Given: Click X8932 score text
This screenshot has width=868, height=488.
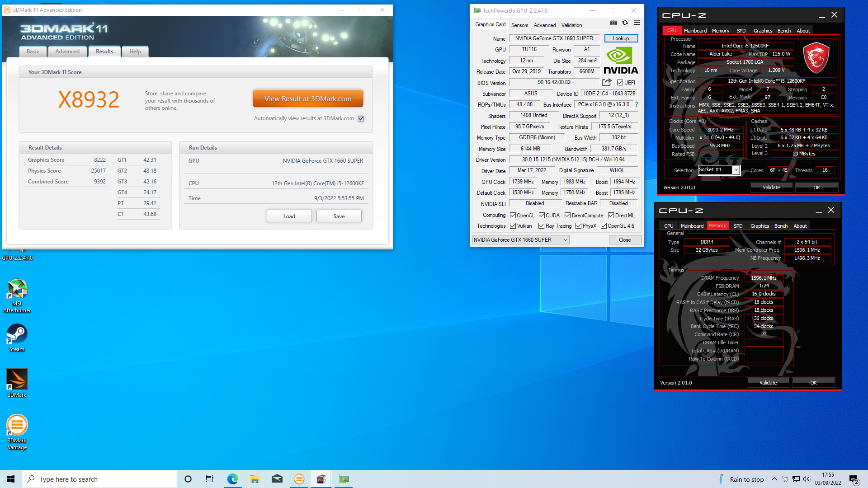Looking at the screenshot, I should pyautogui.click(x=89, y=99).
